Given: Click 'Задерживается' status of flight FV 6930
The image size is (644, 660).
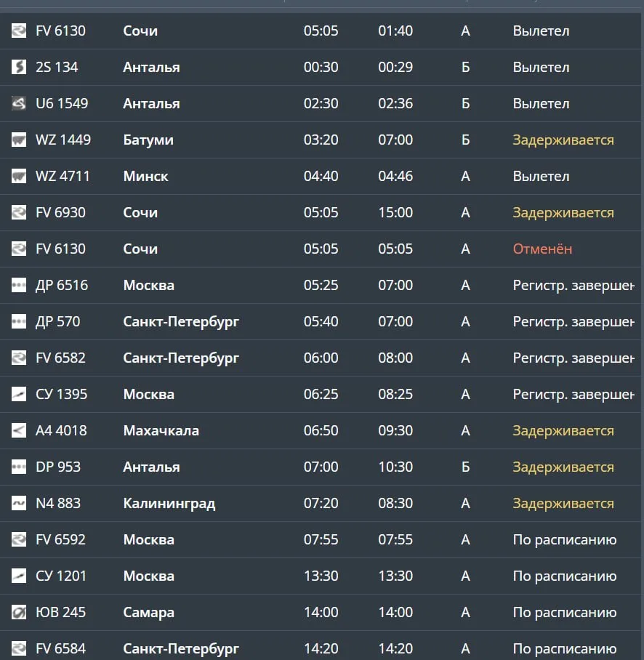Looking at the screenshot, I should pos(563,213).
